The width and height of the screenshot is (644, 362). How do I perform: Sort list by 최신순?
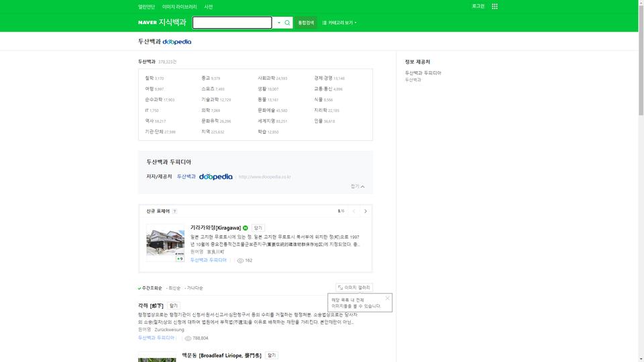[173, 288]
